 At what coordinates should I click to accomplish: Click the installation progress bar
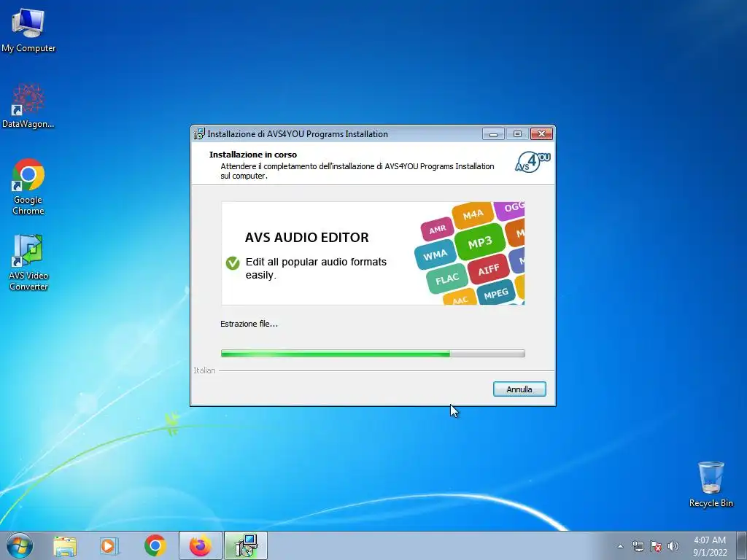(x=373, y=354)
